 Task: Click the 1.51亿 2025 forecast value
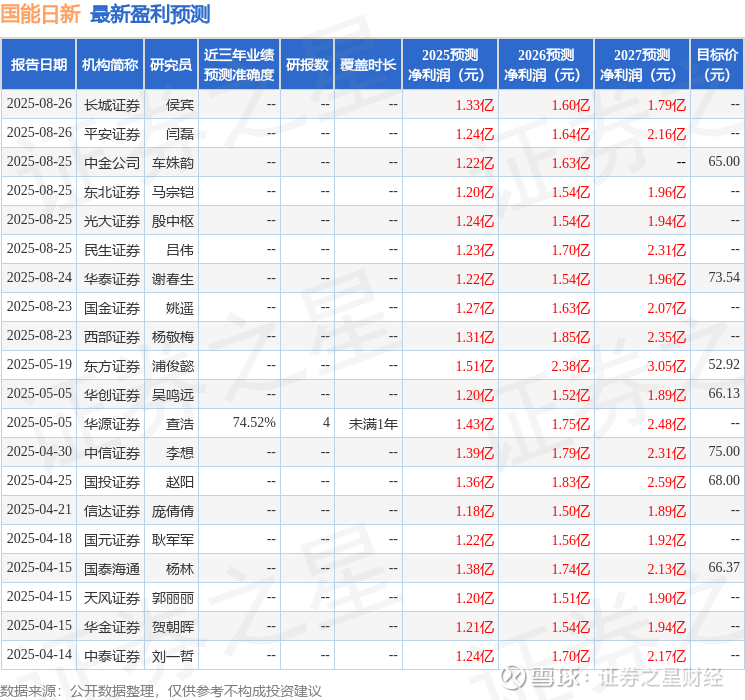[475, 366]
